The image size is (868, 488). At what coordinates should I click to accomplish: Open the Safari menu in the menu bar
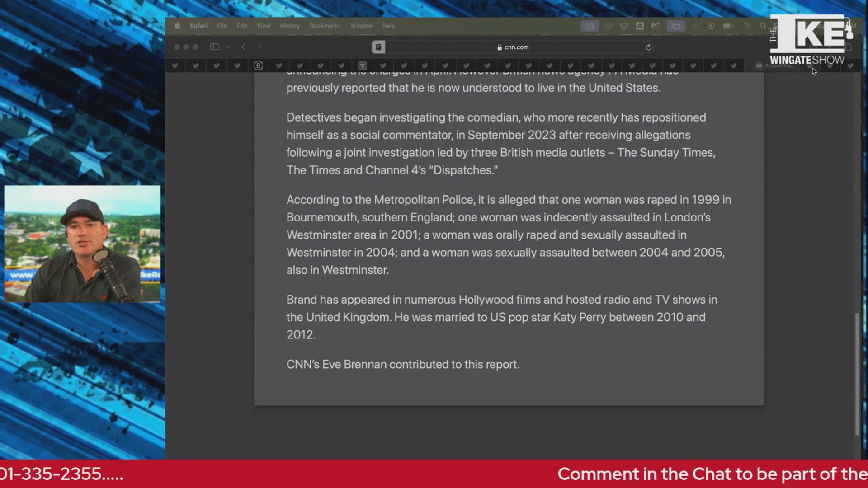pos(198,26)
